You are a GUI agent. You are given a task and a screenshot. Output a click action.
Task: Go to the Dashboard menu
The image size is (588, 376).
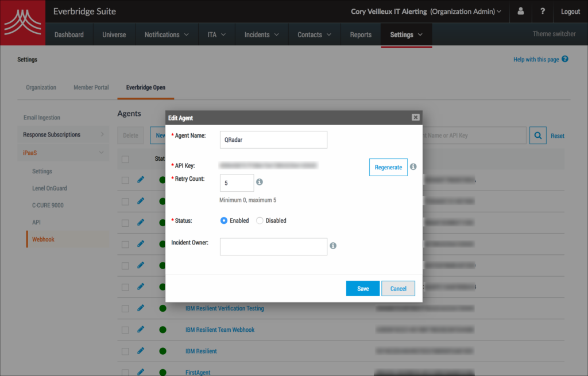(69, 34)
